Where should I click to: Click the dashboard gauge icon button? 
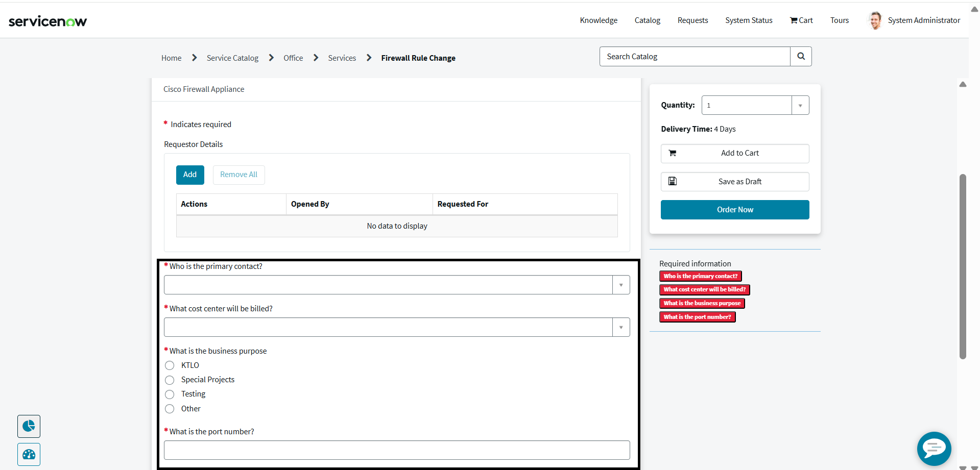[x=29, y=454]
